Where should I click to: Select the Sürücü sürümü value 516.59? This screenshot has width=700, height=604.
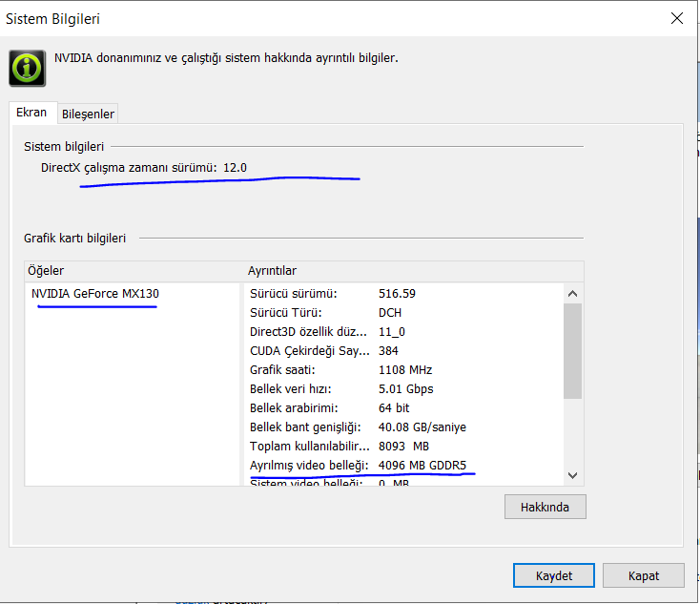click(397, 294)
